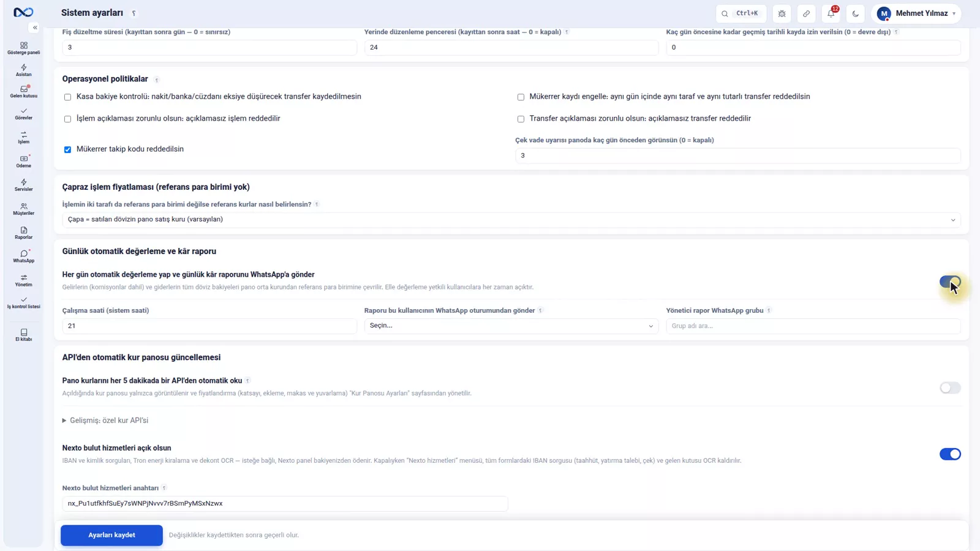Open the WhatsApp session user Seçin dropdown

tap(511, 326)
